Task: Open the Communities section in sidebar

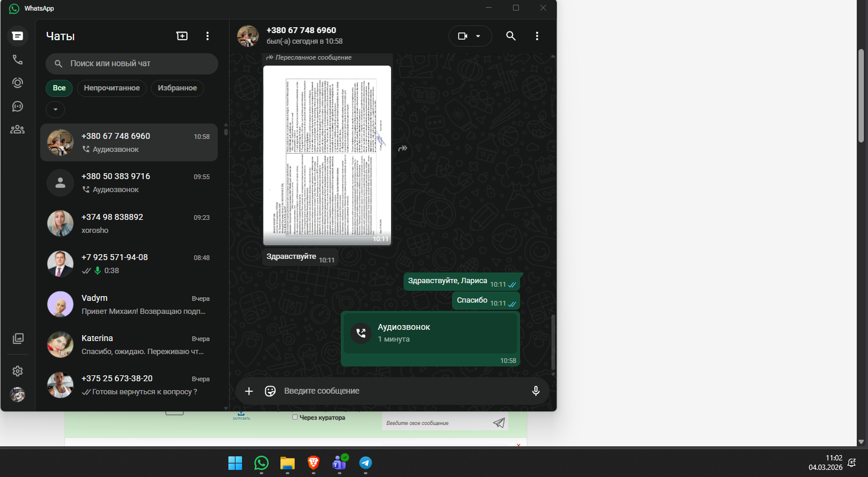Action: pos(18,129)
